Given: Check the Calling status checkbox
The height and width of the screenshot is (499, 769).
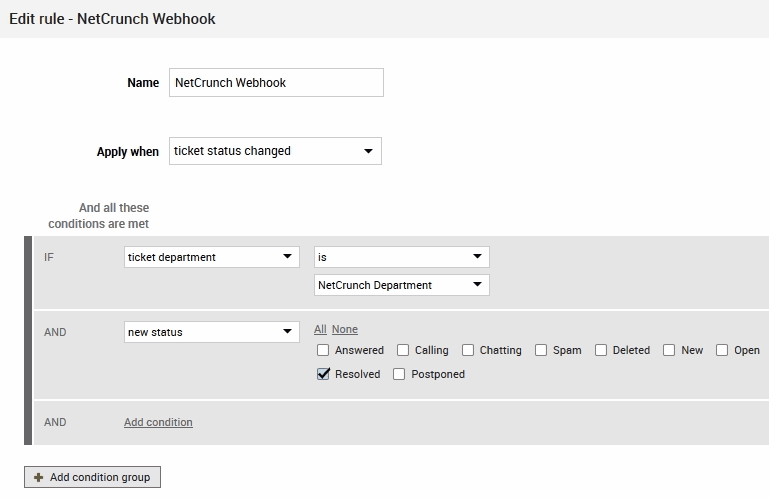Looking at the screenshot, I should click(403, 350).
